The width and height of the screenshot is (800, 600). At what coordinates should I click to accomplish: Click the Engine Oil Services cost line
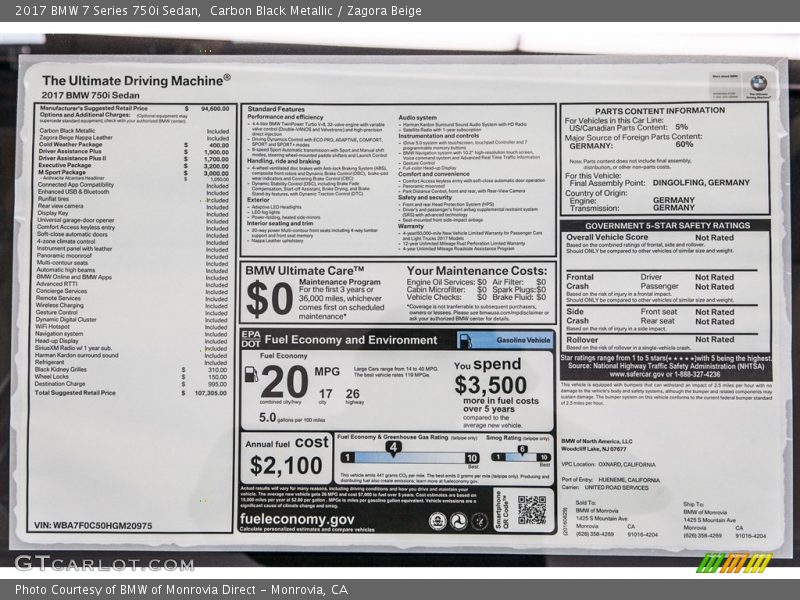[x=446, y=282]
